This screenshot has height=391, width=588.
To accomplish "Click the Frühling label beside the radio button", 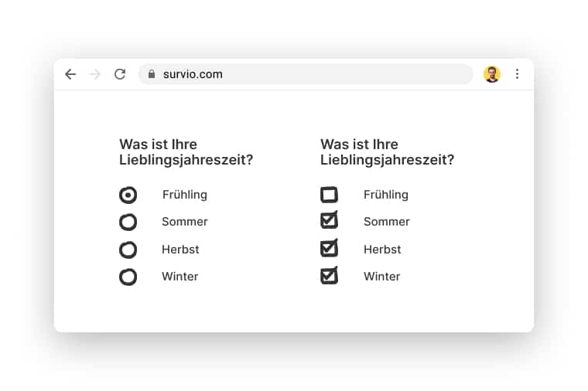I will 185,195.
